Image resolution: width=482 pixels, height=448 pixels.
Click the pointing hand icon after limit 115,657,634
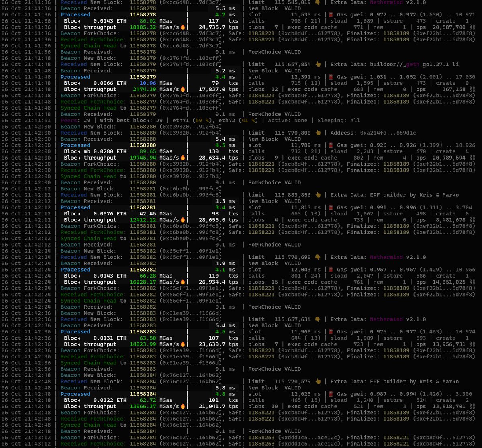tap(318, 319)
